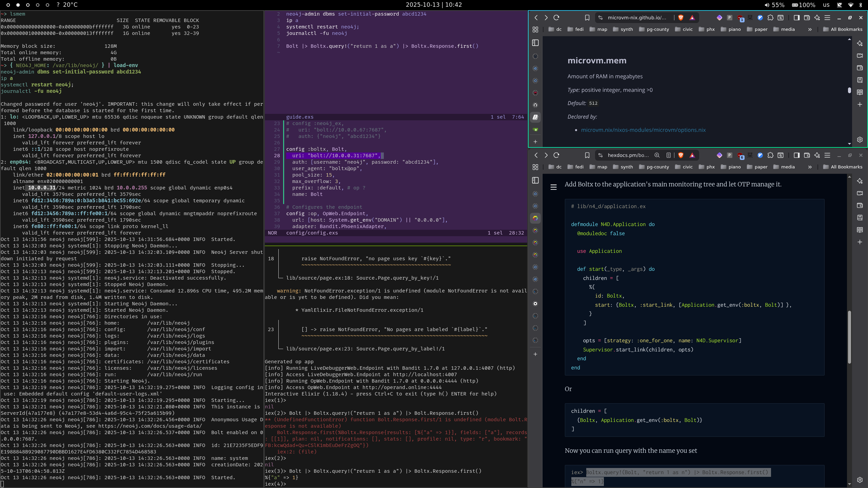Click the hexdocs page vertical scrollbar thumb

(x=849, y=337)
